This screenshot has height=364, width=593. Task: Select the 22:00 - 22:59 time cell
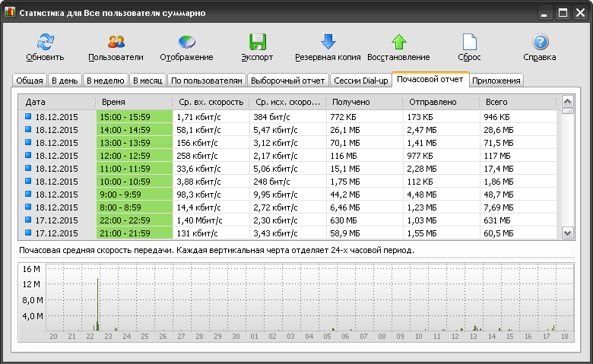[135, 220]
